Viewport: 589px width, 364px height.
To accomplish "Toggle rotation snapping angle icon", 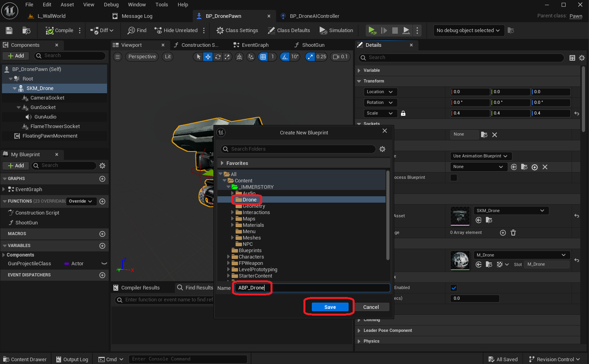I will point(285,57).
